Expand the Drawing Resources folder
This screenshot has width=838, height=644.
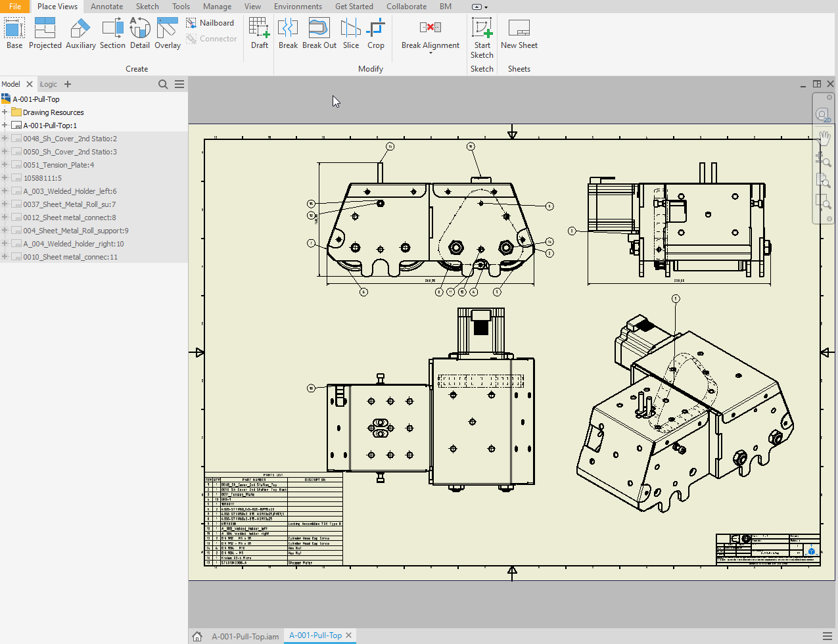pos(5,112)
